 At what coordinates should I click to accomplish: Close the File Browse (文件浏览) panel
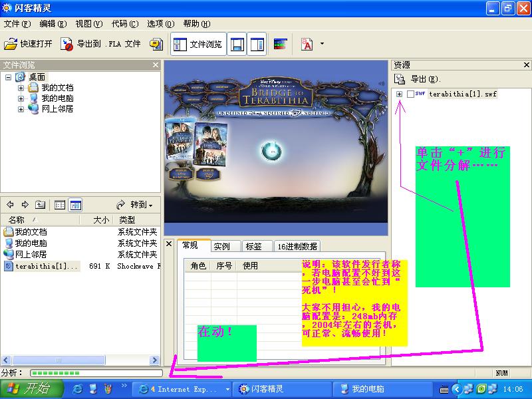(x=156, y=65)
